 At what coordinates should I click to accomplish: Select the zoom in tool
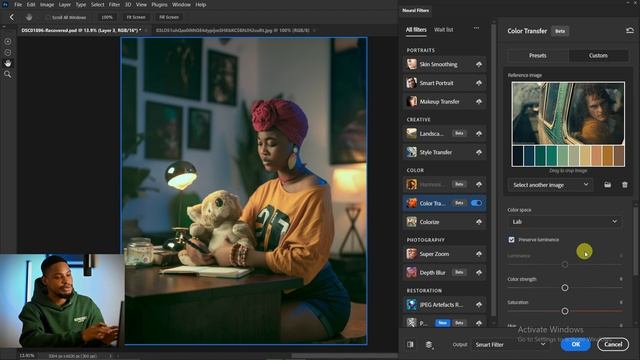point(7,41)
